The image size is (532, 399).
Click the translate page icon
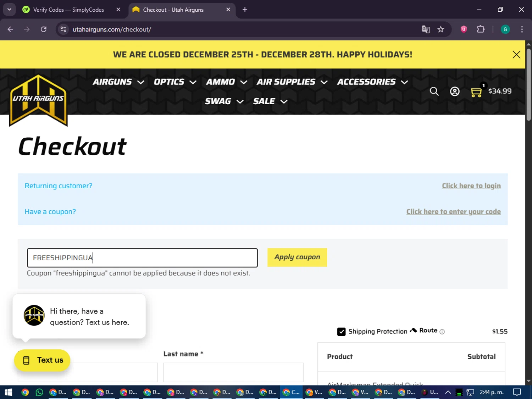(426, 29)
